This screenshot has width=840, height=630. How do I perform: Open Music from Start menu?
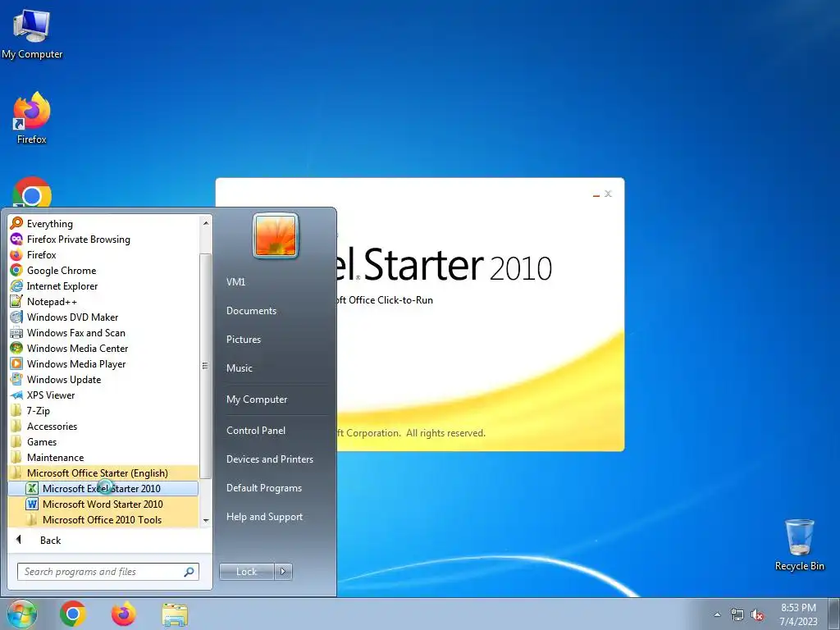point(239,368)
